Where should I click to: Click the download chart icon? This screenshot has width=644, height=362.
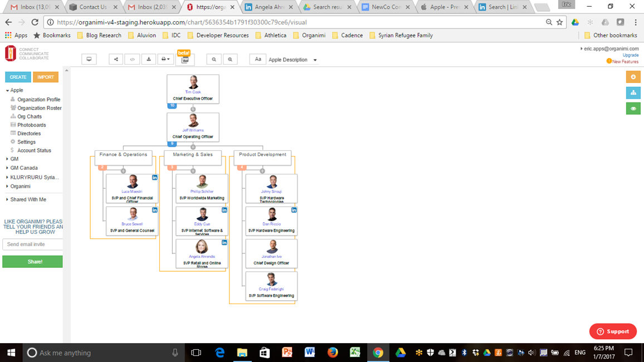pyautogui.click(x=149, y=60)
